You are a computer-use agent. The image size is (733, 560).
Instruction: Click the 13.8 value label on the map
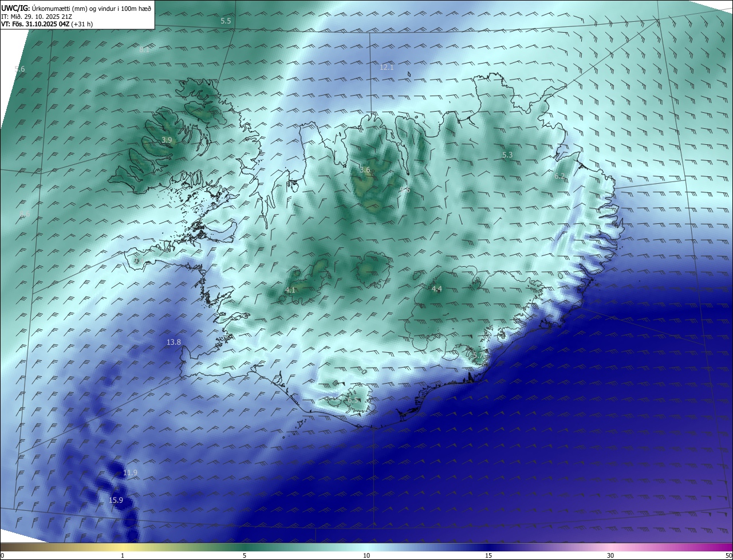pos(174,342)
